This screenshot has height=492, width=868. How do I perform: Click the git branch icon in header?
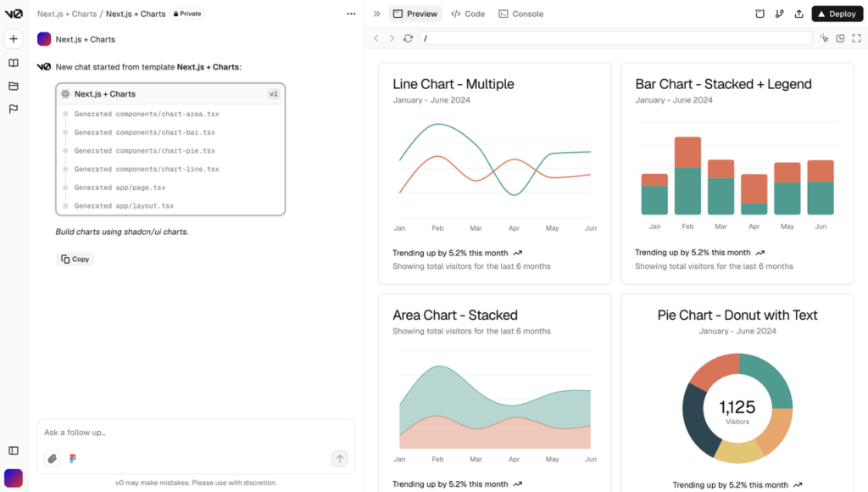click(x=780, y=14)
